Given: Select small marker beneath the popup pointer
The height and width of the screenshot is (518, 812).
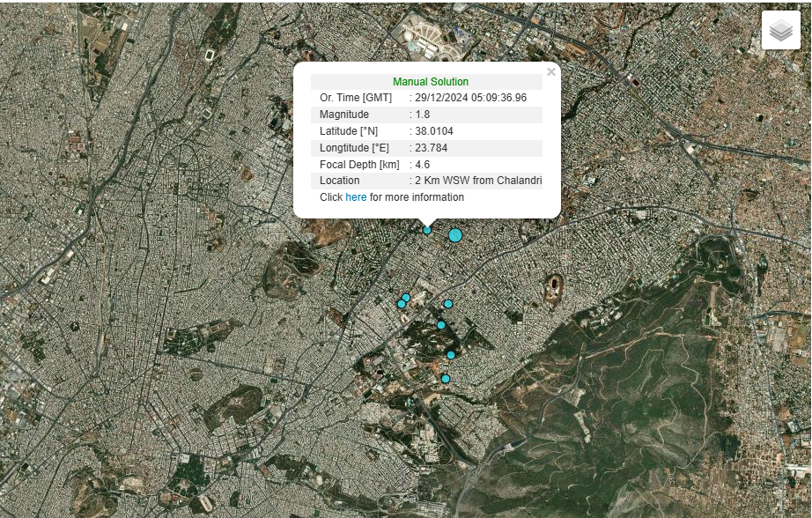Looking at the screenshot, I should (x=428, y=230).
